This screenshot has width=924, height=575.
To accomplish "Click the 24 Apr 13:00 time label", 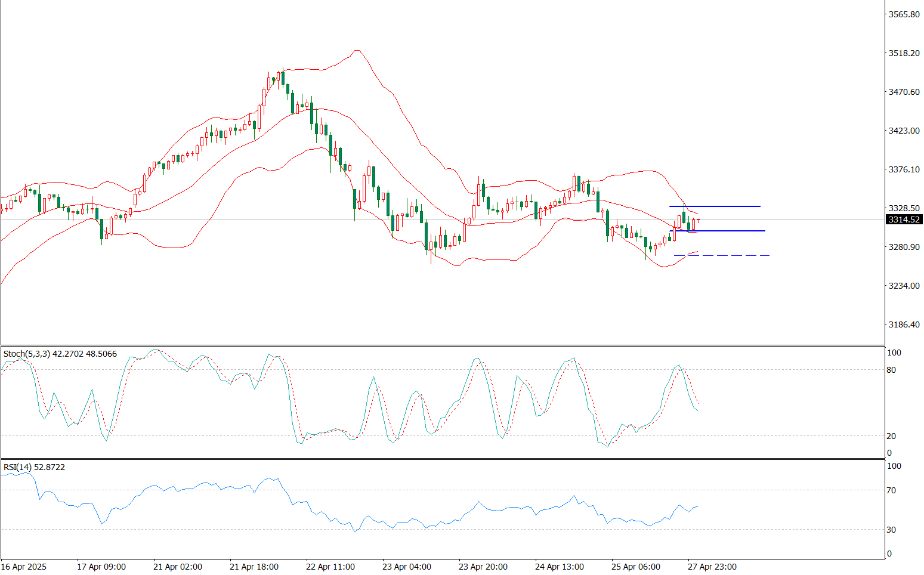I will tap(559, 567).
